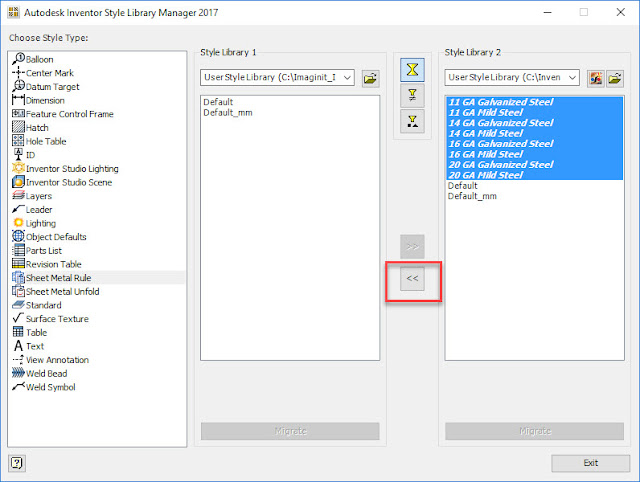The image size is (640, 482).
Task: Choose the Surface Texture style type
Action: click(51, 319)
